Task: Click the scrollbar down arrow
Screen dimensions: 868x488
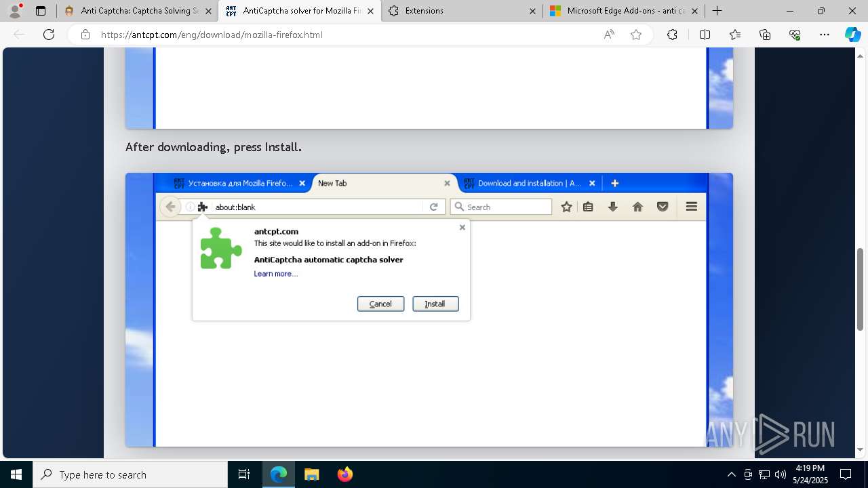Action: click(860, 449)
